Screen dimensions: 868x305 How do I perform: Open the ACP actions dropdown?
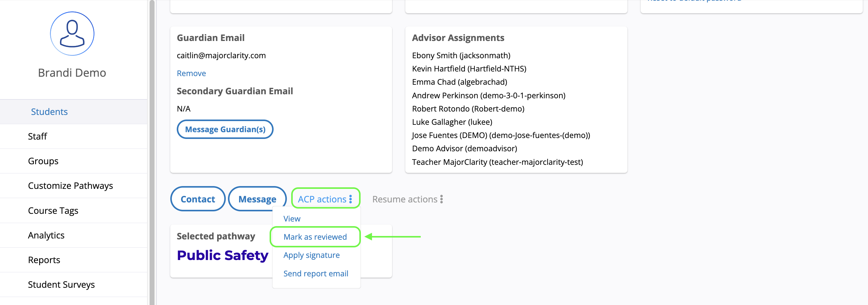(x=322, y=199)
